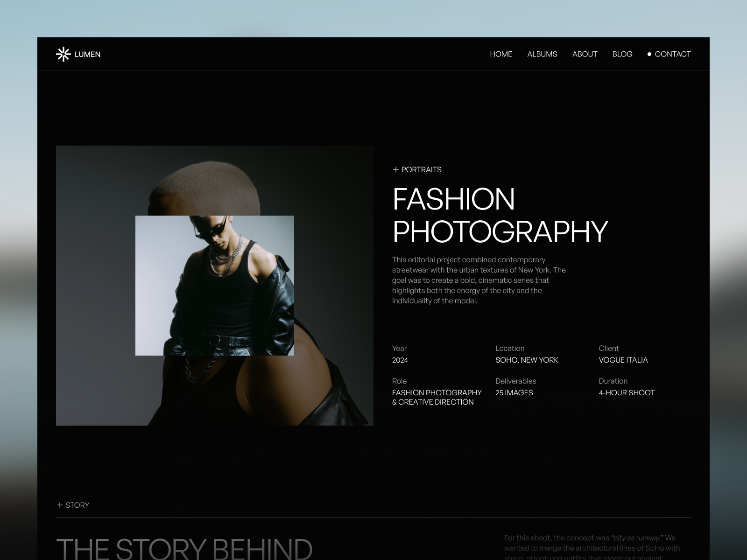Open the small overlay portrait photo
The height and width of the screenshot is (560, 747).
(x=214, y=286)
